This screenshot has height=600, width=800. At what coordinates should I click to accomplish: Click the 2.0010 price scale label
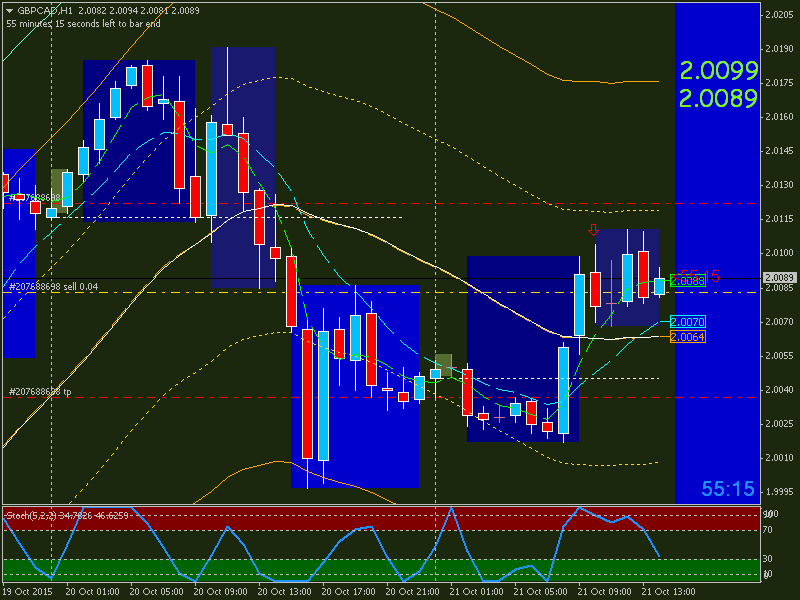[x=779, y=458]
